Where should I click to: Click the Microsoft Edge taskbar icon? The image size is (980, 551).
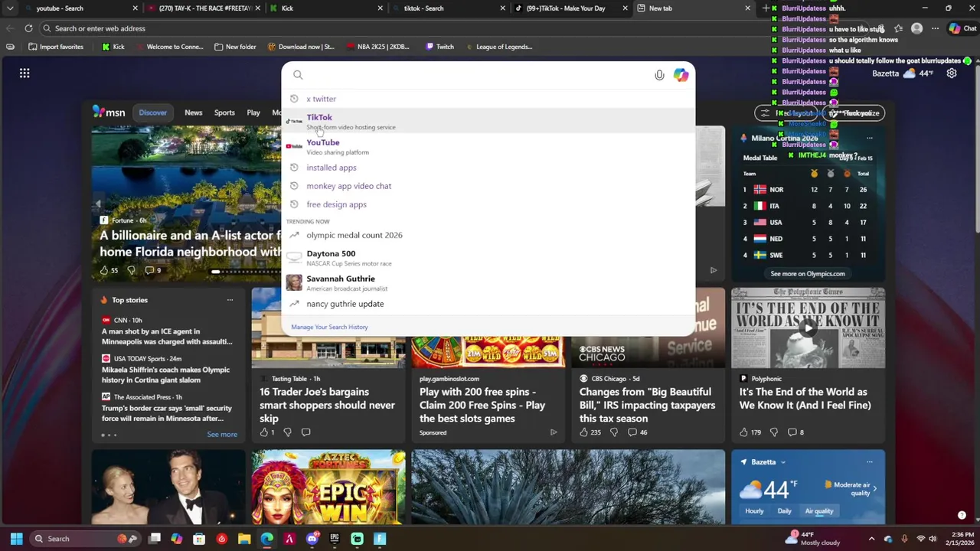tap(266, 539)
